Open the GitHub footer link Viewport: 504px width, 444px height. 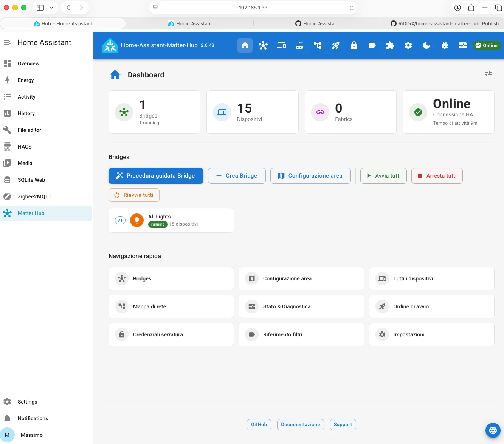pyautogui.click(x=259, y=425)
